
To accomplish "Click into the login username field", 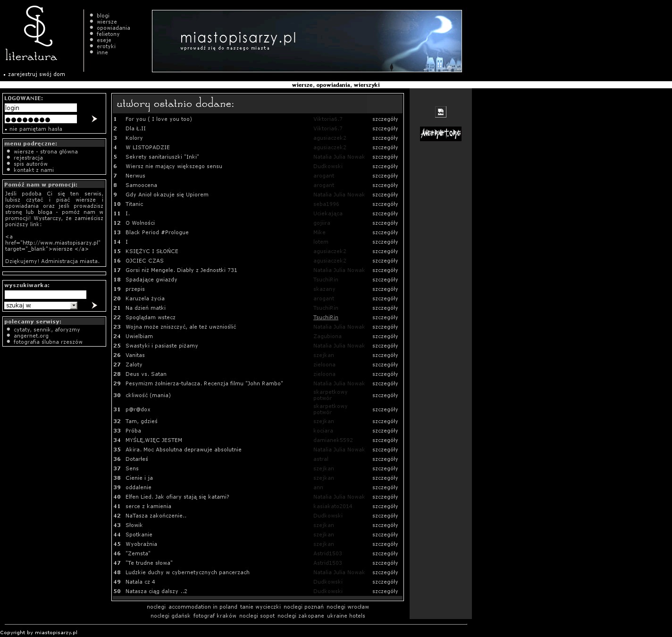I will click(x=41, y=108).
